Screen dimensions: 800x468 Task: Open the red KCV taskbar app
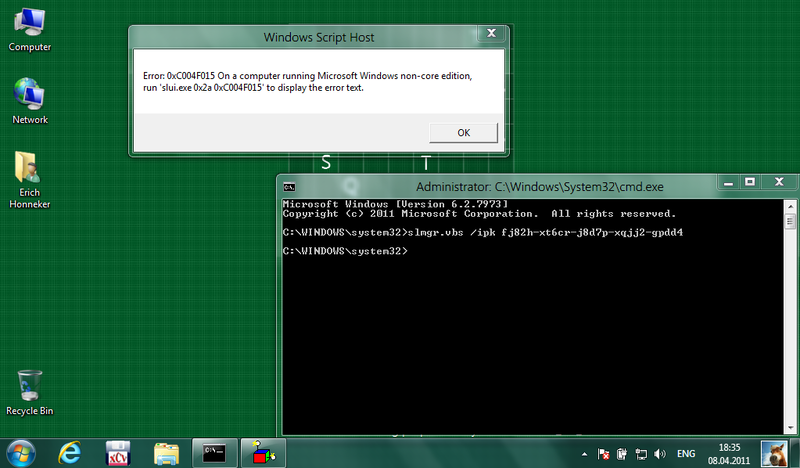pyautogui.click(x=119, y=453)
